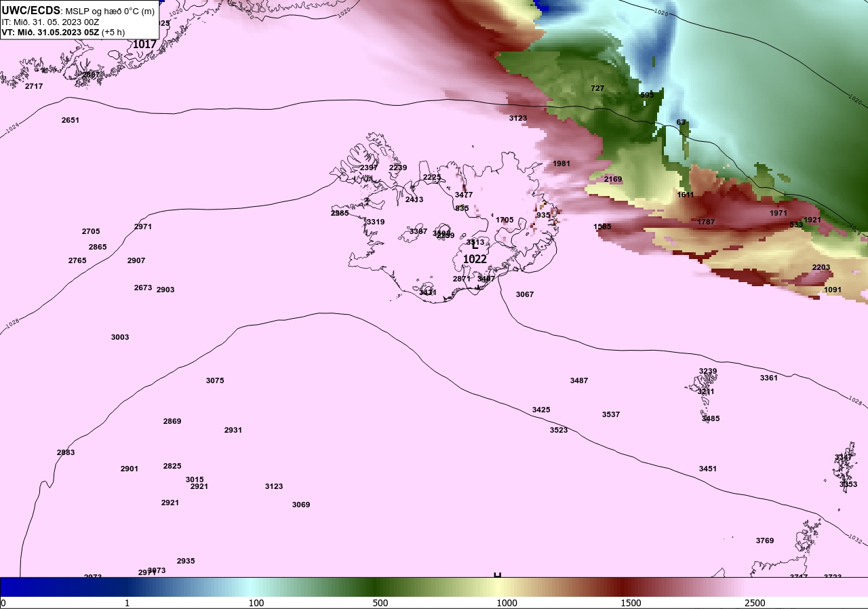Viewport: 868px width, 609px height.
Task: Select the 595 value
Action: [x=647, y=95]
